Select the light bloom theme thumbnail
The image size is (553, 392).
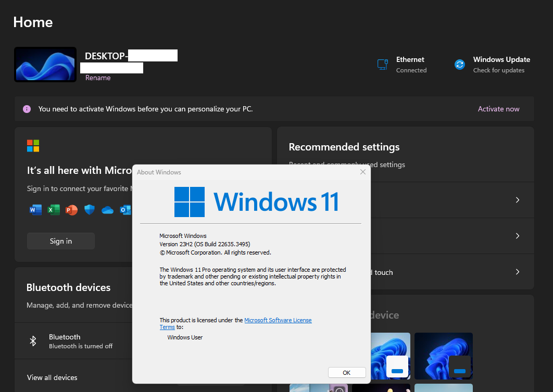click(x=391, y=356)
